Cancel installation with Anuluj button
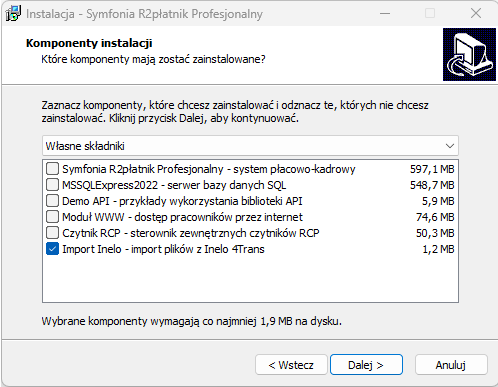Image resolution: width=498 pixels, height=387 pixels. (x=451, y=365)
